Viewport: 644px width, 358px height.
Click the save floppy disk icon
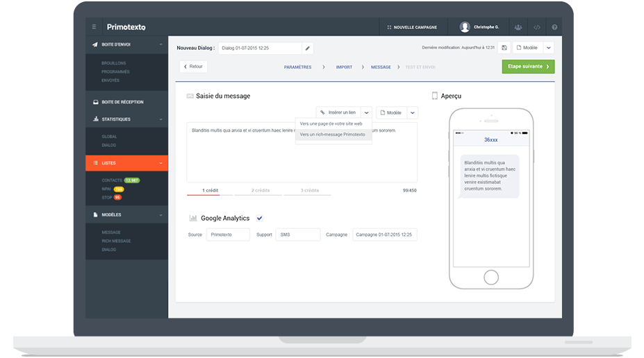click(x=504, y=48)
